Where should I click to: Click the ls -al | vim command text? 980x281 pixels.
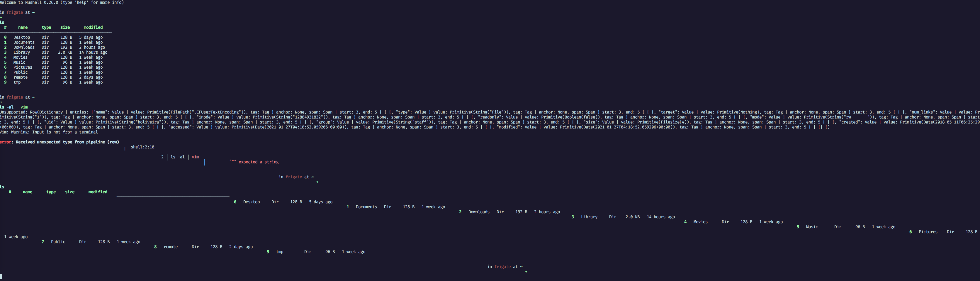pos(13,107)
